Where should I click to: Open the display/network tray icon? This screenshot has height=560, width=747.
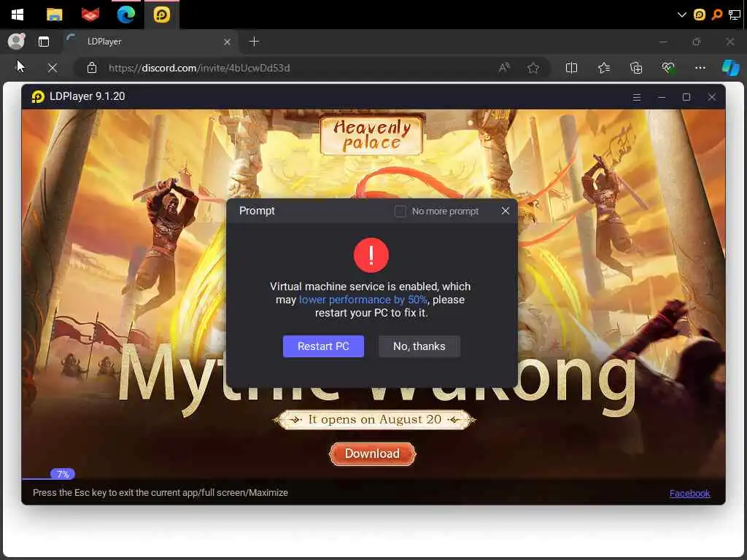(x=735, y=15)
